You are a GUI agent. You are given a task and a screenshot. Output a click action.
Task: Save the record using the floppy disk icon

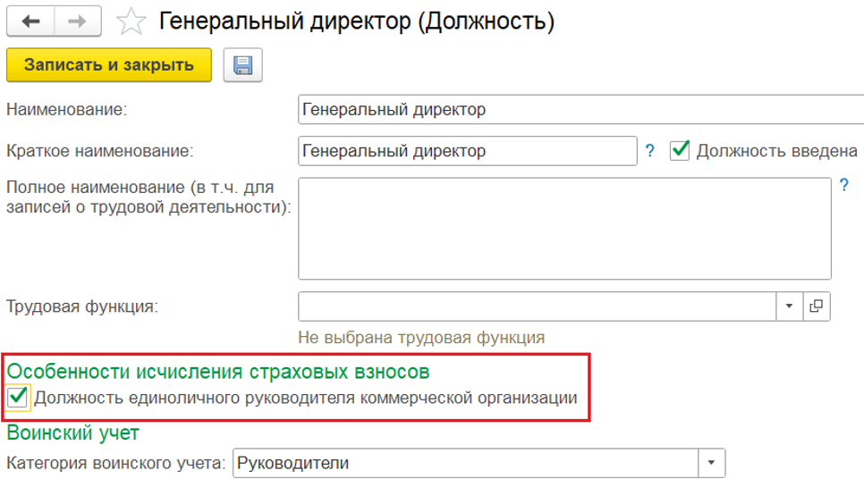pos(242,65)
